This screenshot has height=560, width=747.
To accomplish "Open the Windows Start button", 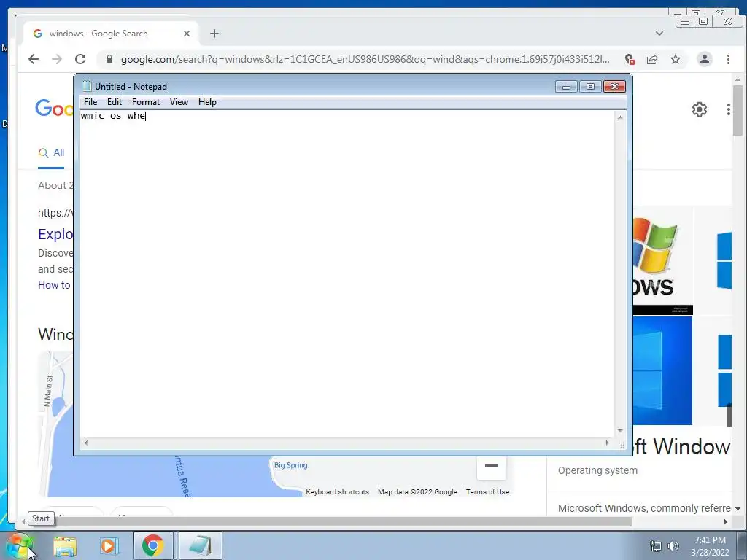I will [18, 545].
